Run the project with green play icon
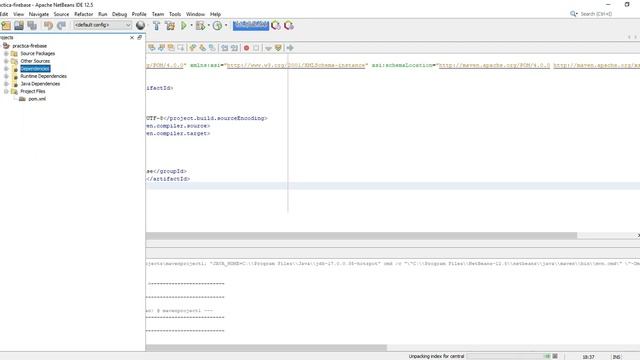Viewport: 640px width, 360px height. point(184,25)
